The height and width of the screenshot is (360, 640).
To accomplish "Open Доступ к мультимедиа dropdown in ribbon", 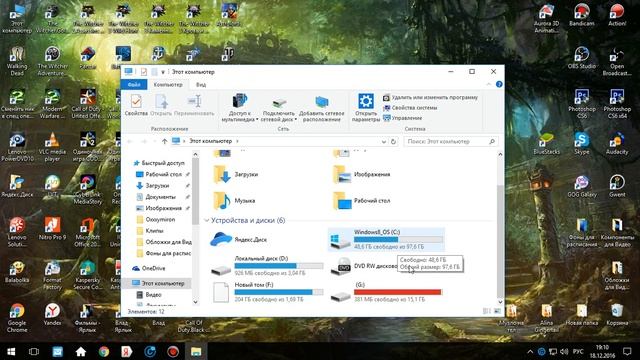I will (240, 107).
